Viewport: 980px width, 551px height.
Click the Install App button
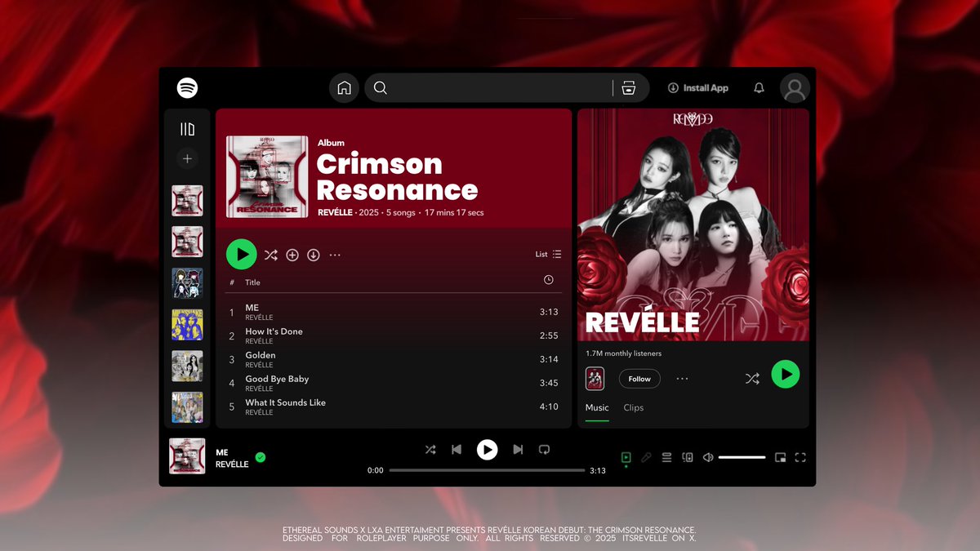pos(697,88)
